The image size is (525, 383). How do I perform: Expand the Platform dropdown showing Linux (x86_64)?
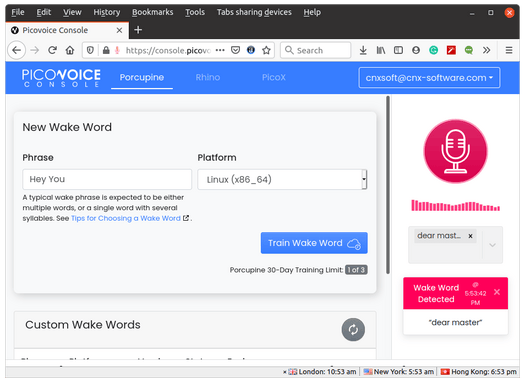point(282,179)
